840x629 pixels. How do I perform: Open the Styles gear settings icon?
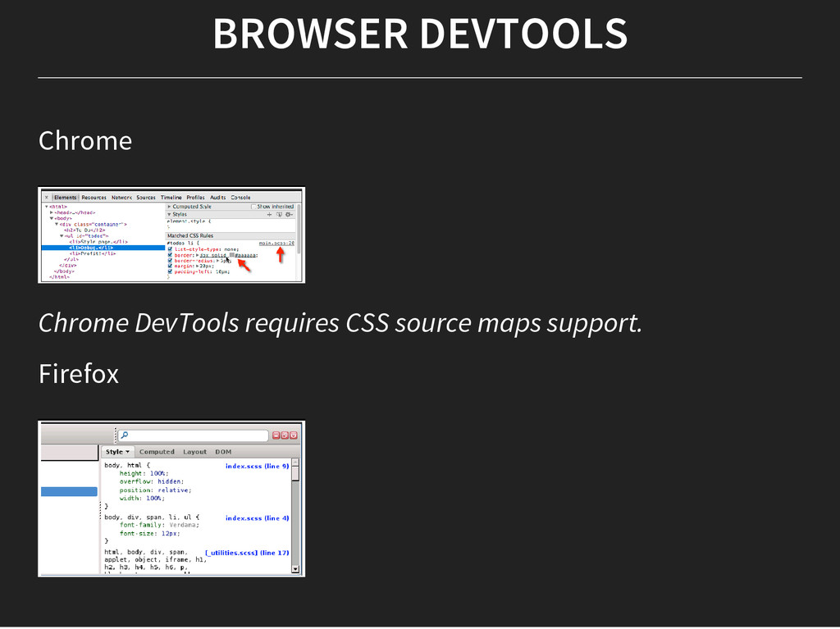(289, 214)
